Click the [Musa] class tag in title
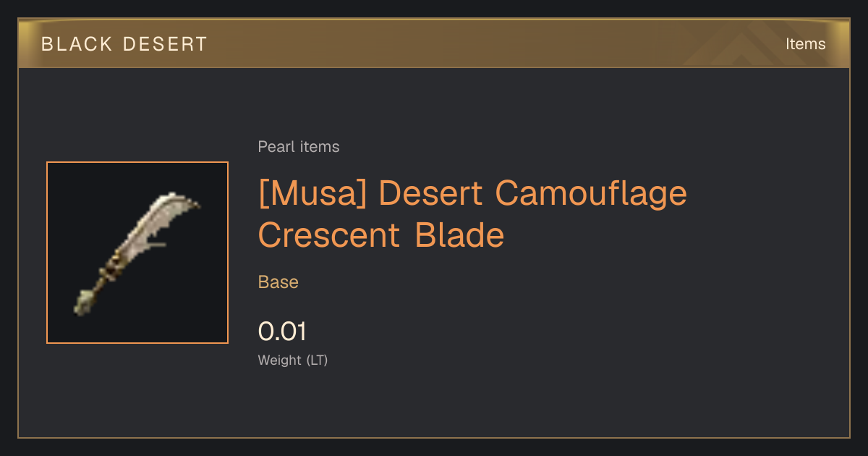This screenshot has height=456, width=868. pos(312,194)
